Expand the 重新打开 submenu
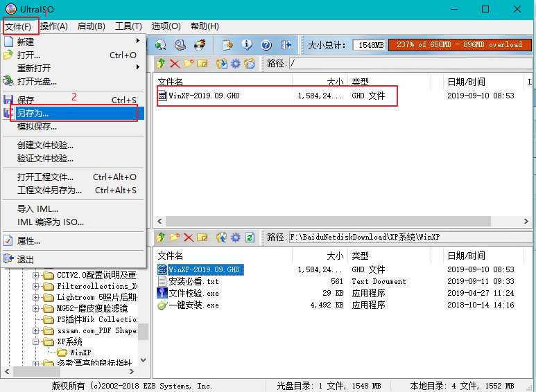 click(74, 68)
